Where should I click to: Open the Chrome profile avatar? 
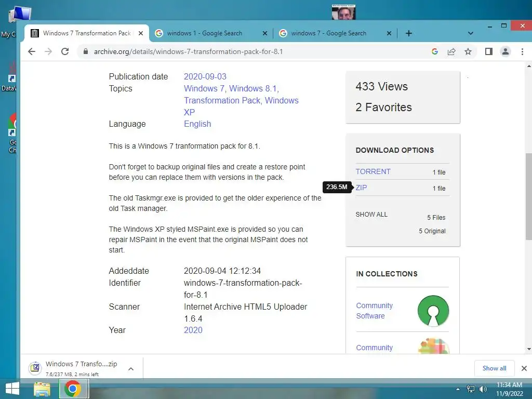point(505,51)
